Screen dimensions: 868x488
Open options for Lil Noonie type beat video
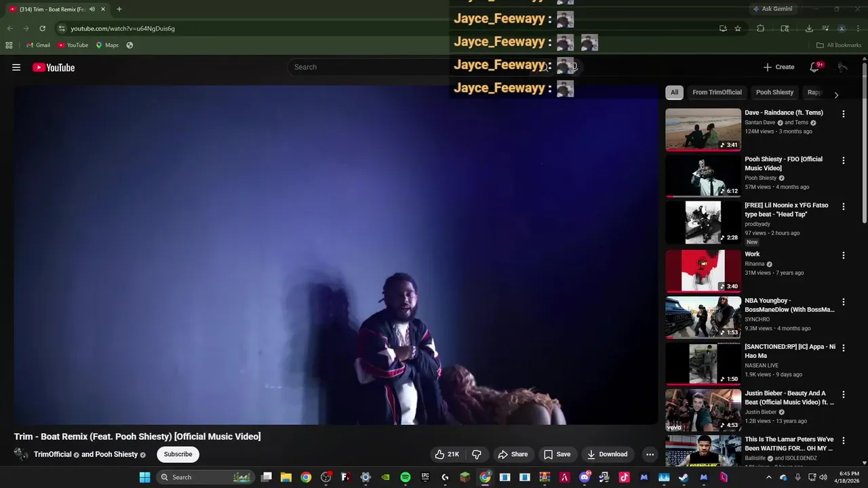click(x=844, y=207)
